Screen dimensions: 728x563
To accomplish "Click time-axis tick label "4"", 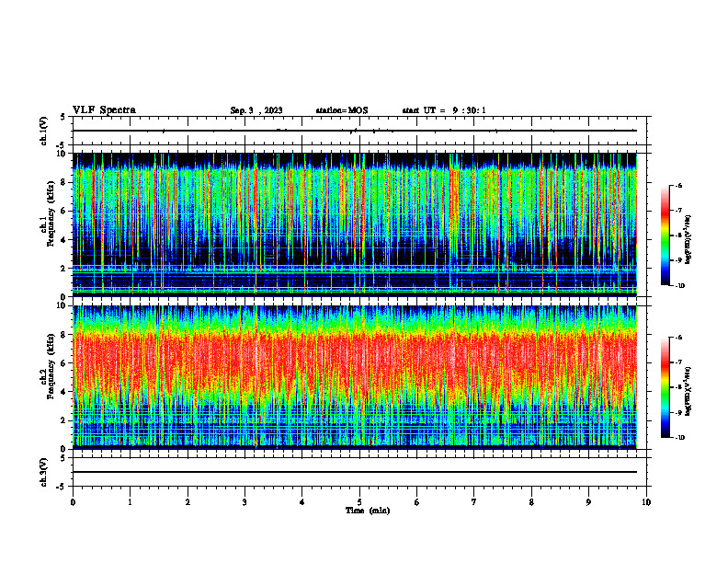I will coord(302,502).
